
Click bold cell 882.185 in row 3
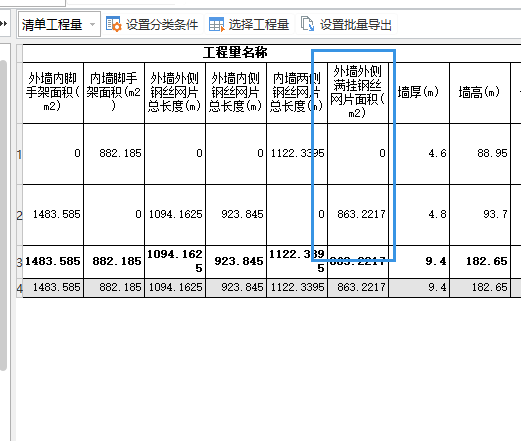pyautogui.click(x=114, y=262)
